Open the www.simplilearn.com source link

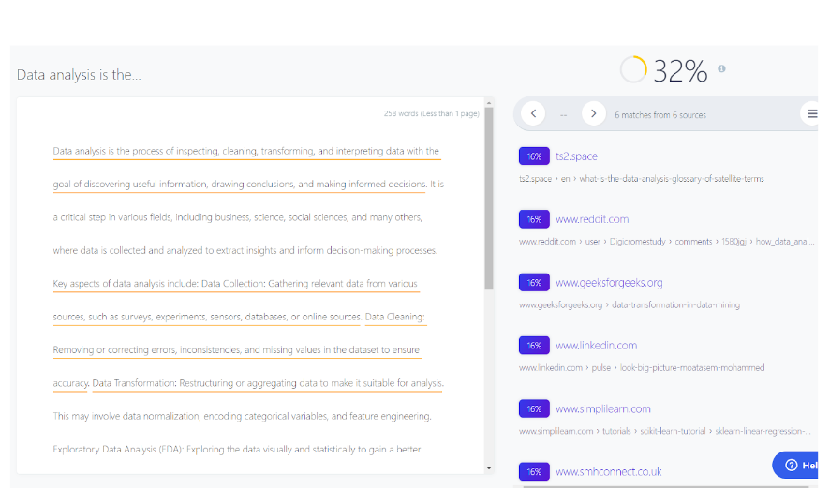[x=602, y=408]
